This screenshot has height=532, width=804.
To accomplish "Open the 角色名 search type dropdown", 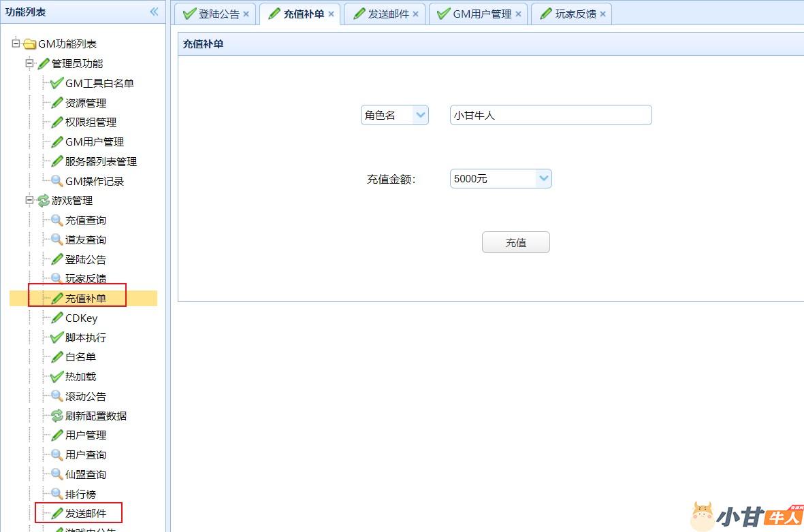I will coord(421,115).
